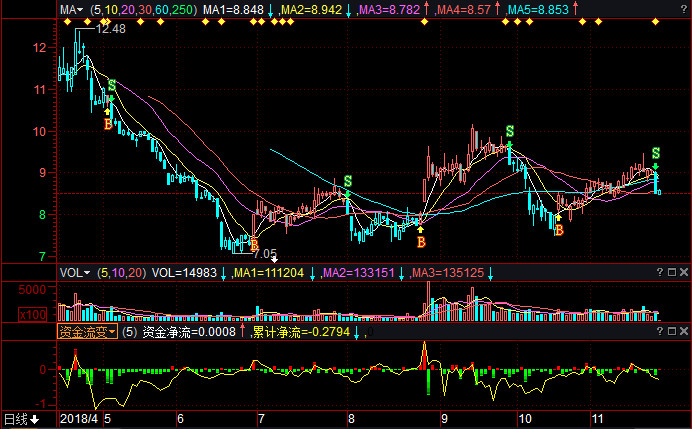
Task: Edit MA parameters (5,10,20,30,60,250)
Action: point(143,9)
